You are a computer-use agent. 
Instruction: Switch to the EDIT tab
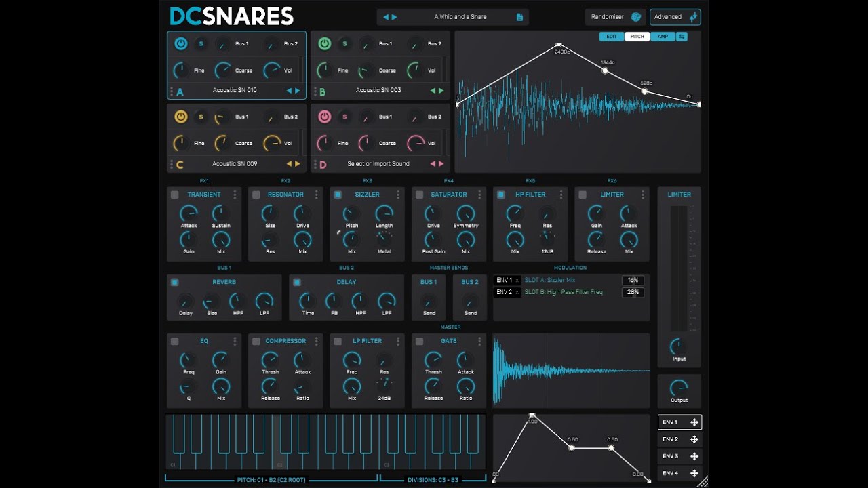[612, 37]
